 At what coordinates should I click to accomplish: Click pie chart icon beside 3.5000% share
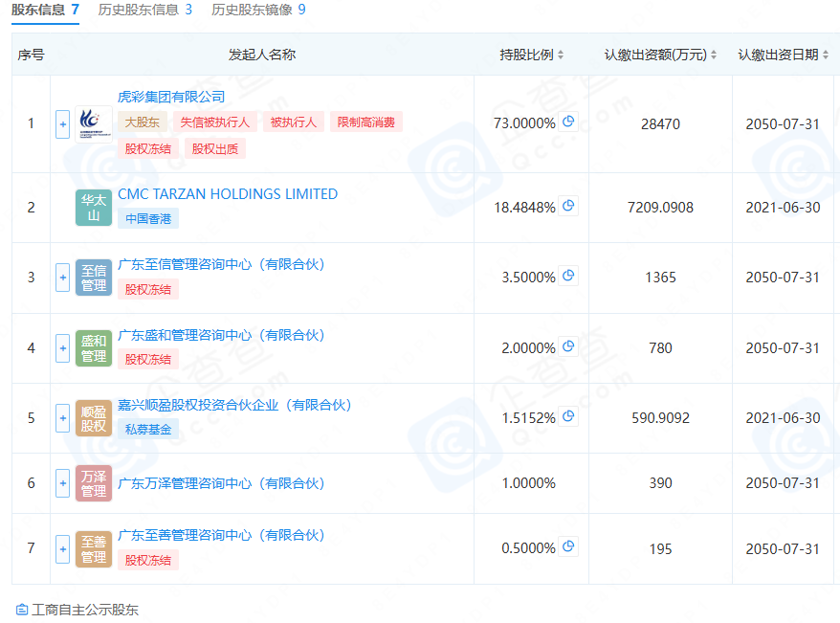click(x=568, y=276)
